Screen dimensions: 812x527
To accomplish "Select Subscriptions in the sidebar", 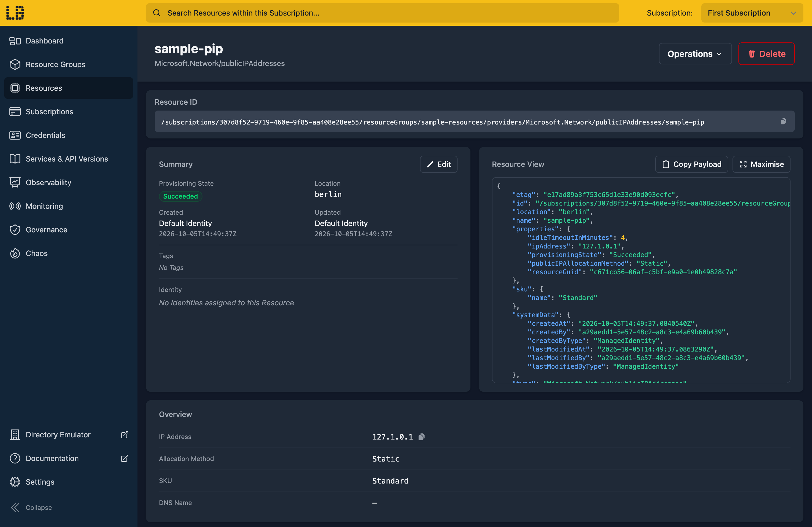I will click(68, 111).
